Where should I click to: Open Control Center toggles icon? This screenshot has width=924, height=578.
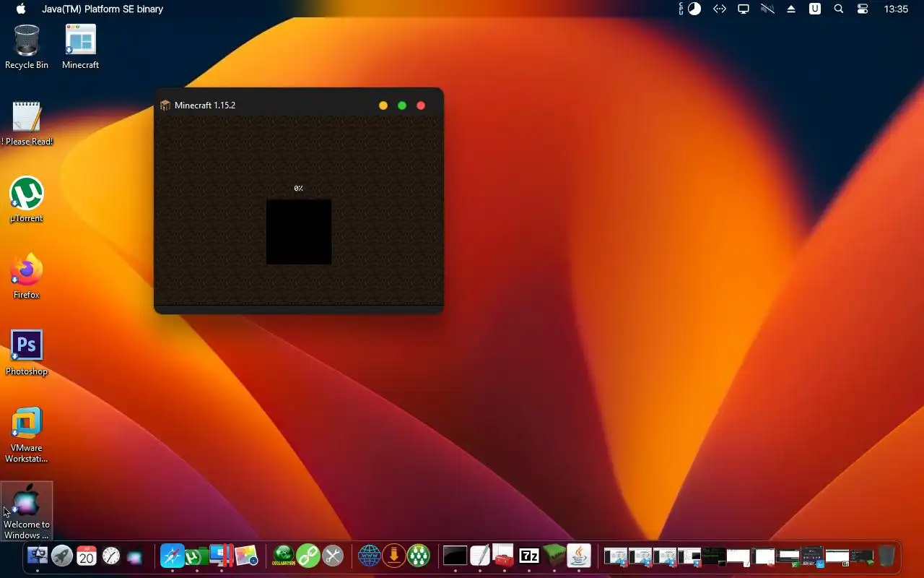pyautogui.click(x=863, y=9)
